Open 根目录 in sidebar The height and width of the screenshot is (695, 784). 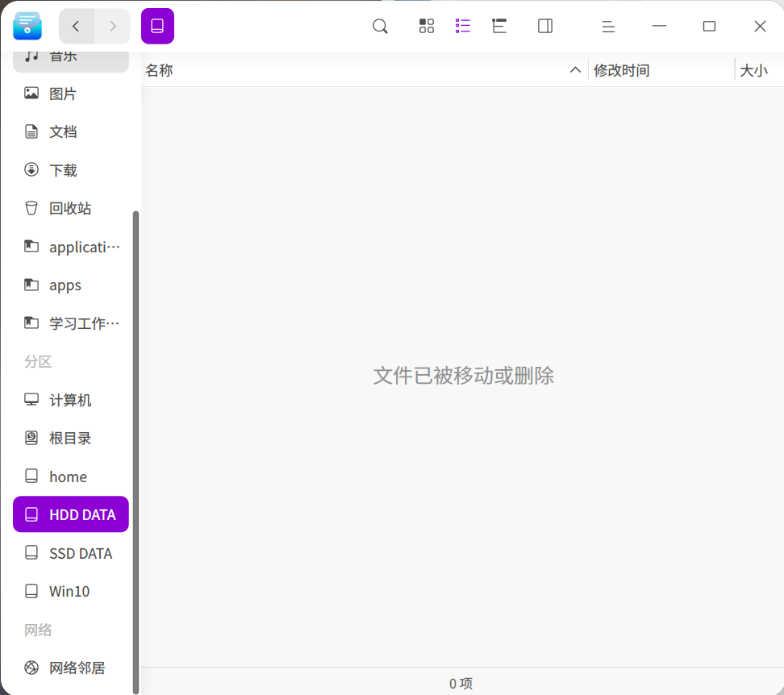[x=71, y=438]
